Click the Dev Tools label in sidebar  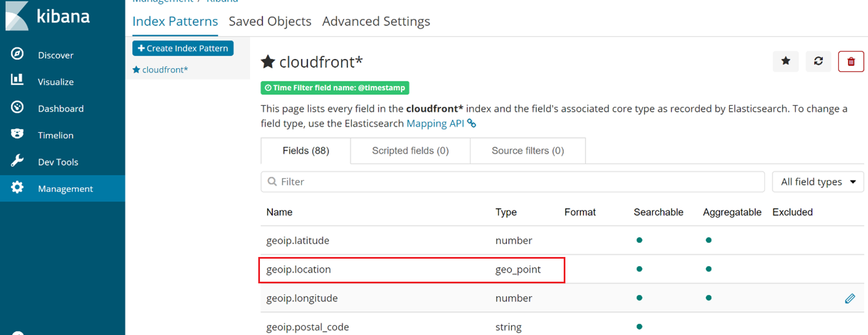tap(58, 162)
